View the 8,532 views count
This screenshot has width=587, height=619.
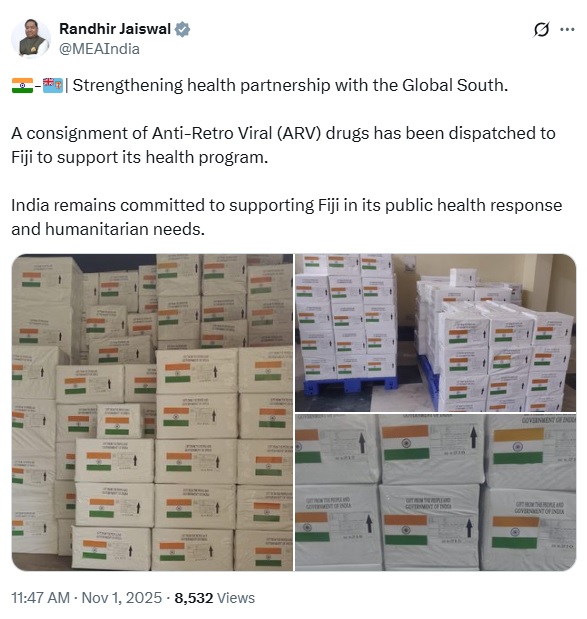pos(193,598)
